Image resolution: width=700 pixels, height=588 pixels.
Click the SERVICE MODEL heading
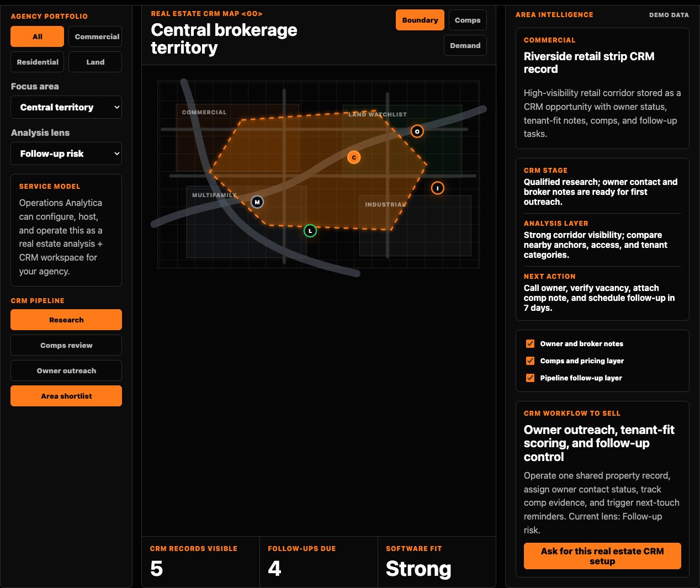coord(50,187)
